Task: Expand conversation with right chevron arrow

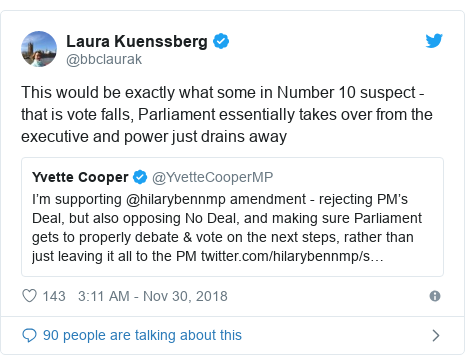Action: (436, 335)
